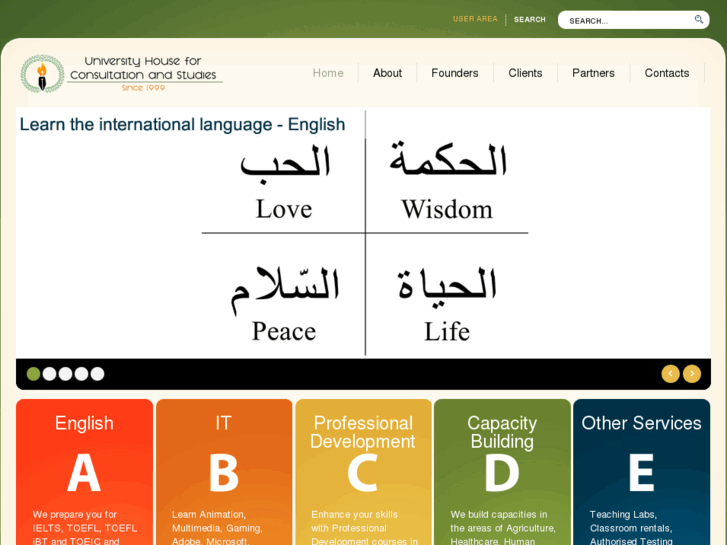Image resolution: width=727 pixels, height=545 pixels.
Task: Click the large letter C on Professional Development
Action: (363, 473)
